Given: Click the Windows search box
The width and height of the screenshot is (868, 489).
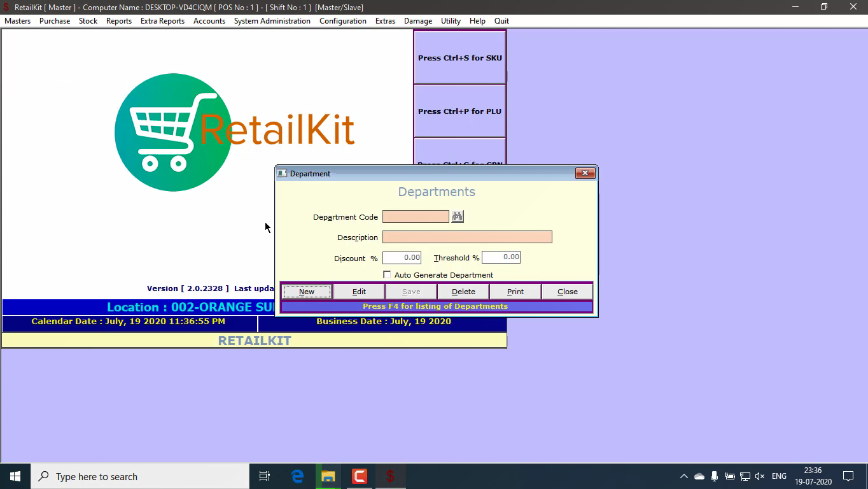Looking at the screenshot, I should click(140, 476).
